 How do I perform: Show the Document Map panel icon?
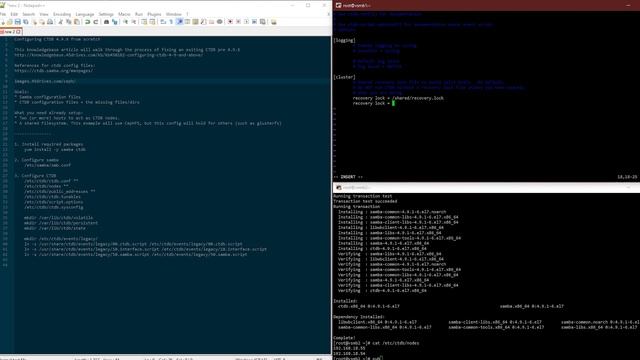coord(196,22)
